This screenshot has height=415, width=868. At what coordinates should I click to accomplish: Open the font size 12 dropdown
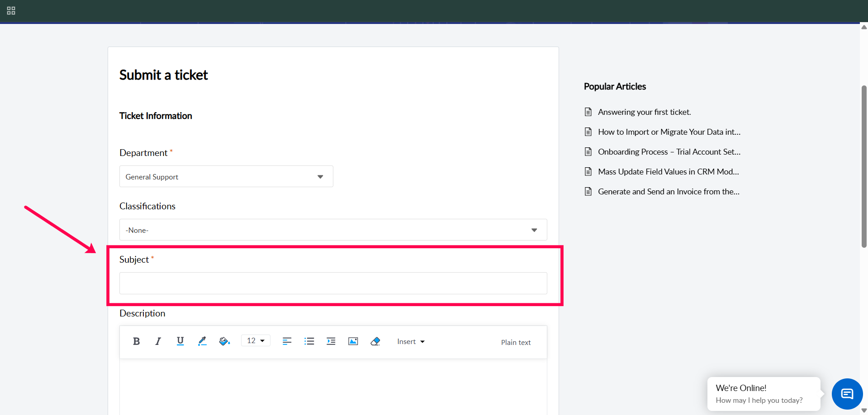[256, 341]
